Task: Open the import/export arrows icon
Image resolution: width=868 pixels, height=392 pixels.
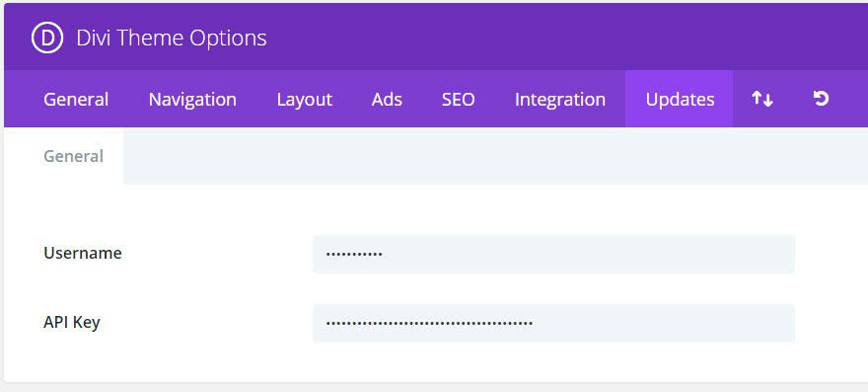Action: tap(761, 100)
